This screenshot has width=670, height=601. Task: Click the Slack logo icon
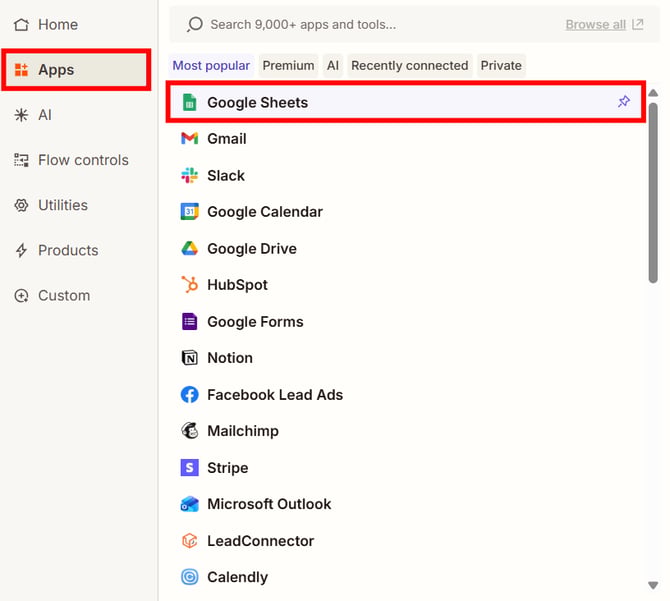190,176
